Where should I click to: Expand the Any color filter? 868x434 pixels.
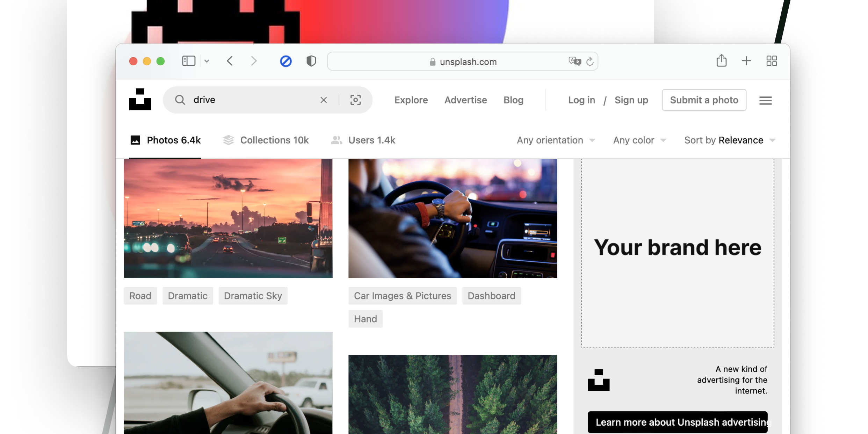tap(639, 140)
